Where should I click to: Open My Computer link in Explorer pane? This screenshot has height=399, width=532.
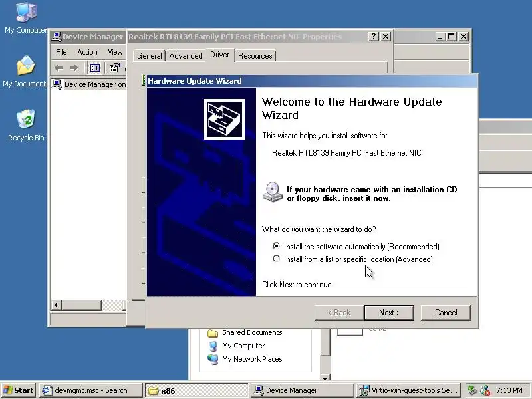(x=243, y=346)
